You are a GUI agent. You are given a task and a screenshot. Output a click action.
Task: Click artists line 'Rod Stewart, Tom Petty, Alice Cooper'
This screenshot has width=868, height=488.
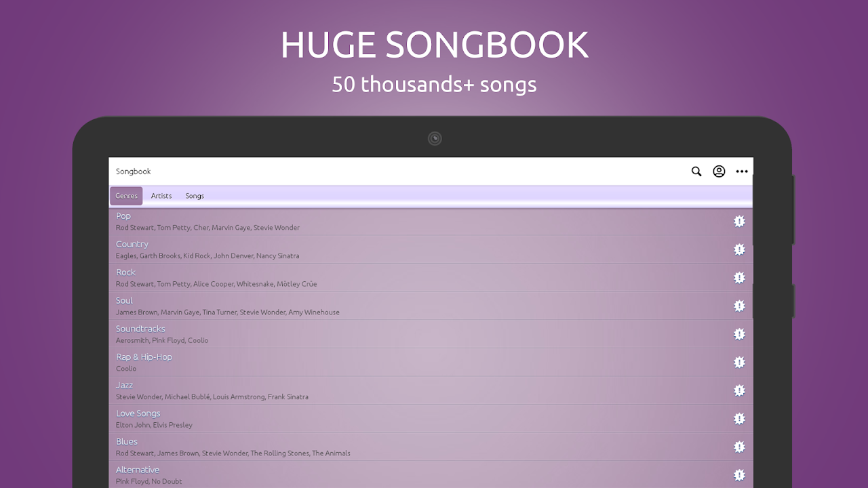(216, 285)
